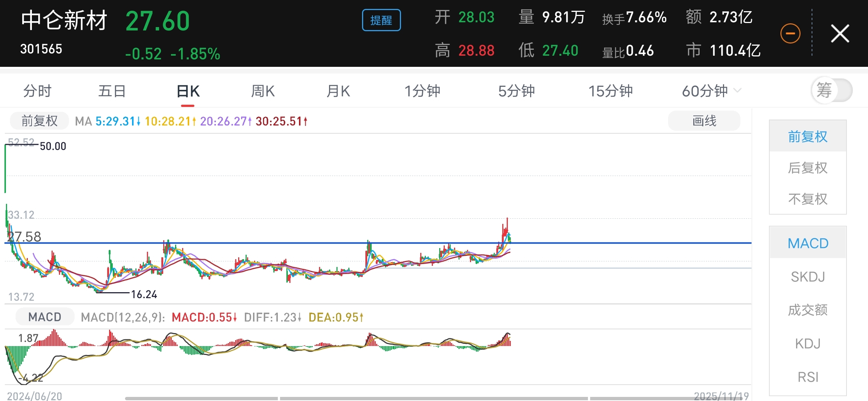Open the 前复权 selector above chart
This screenshot has height=401, width=868.
pos(39,121)
